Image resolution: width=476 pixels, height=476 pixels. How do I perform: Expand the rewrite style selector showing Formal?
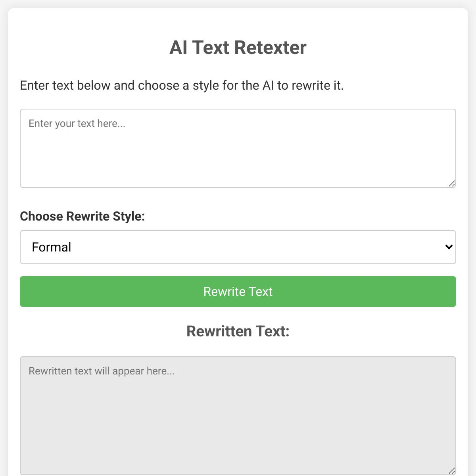(x=238, y=247)
